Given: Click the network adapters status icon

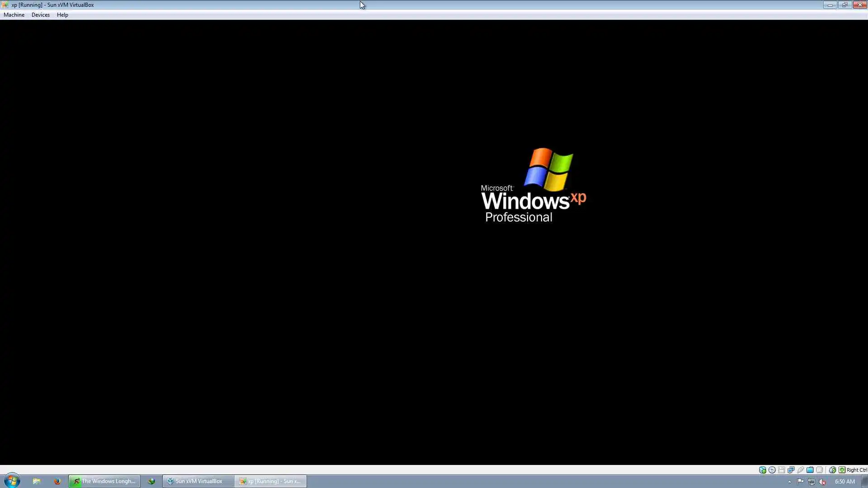Looking at the screenshot, I should point(791,470).
